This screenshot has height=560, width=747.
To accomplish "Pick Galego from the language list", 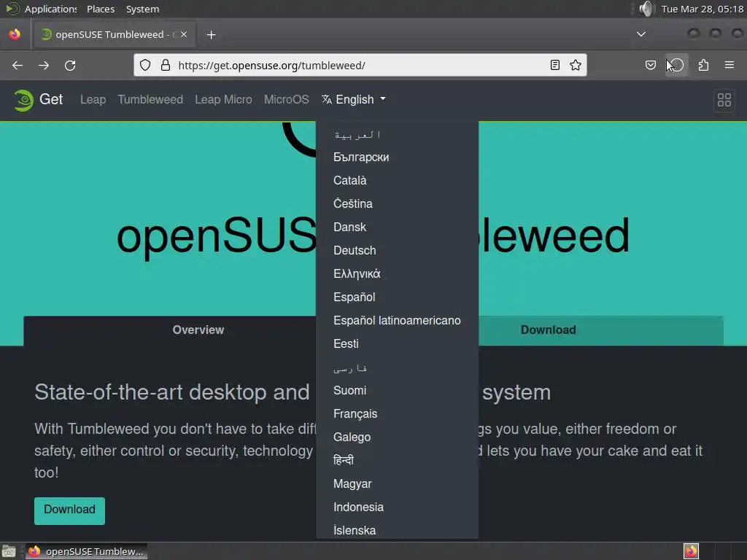I will point(397,437).
